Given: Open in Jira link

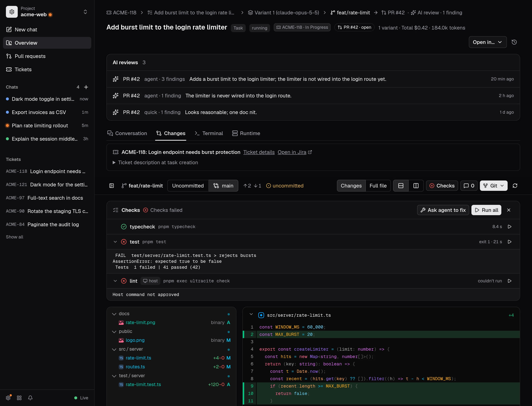Looking at the screenshot, I should [295, 152].
